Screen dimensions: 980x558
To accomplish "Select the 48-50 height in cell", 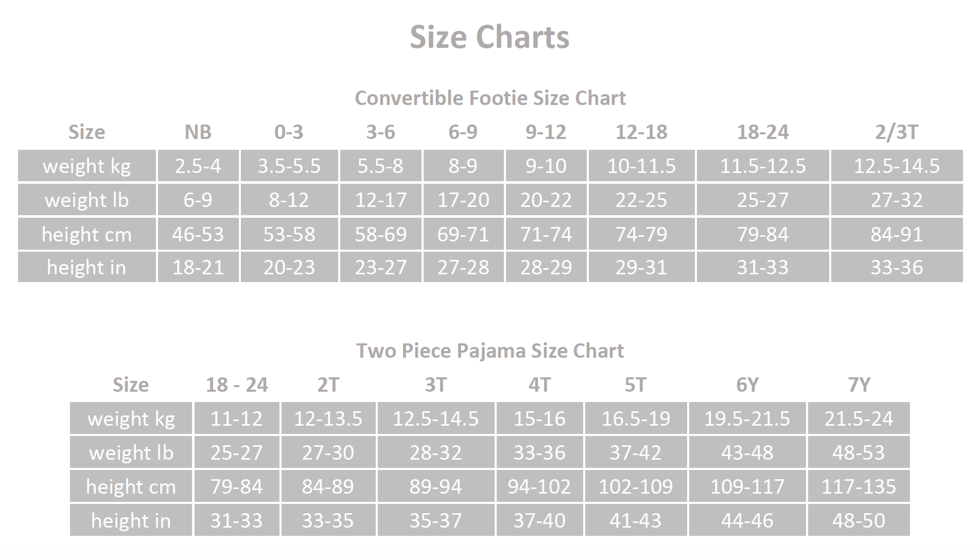I will click(x=859, y=520).
